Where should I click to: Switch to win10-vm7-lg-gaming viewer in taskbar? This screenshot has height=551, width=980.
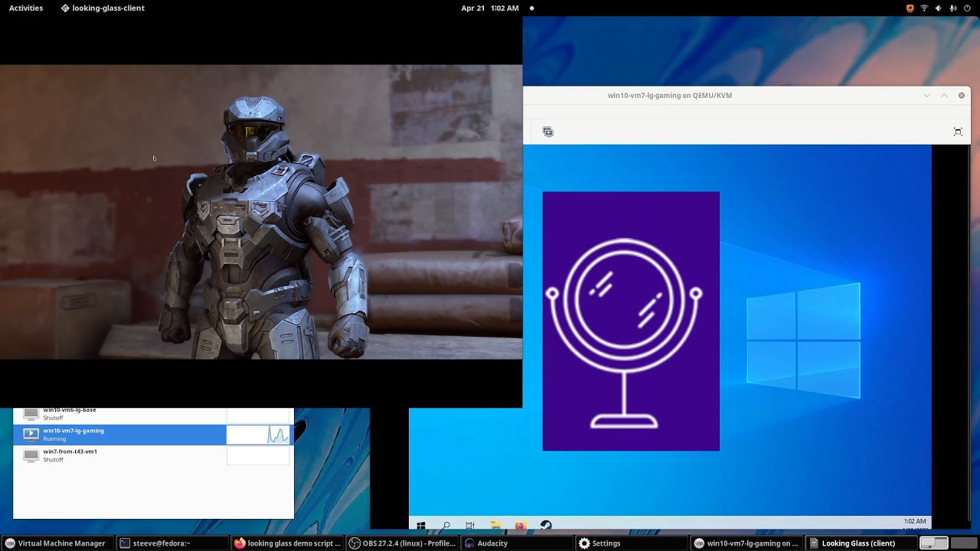[x=747, y=543]
